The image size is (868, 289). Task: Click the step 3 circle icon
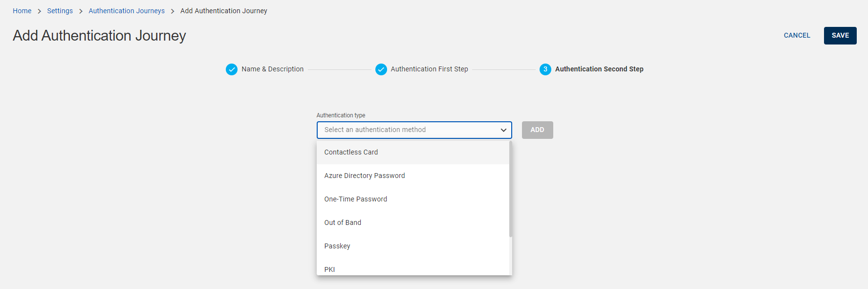[545, 69]
